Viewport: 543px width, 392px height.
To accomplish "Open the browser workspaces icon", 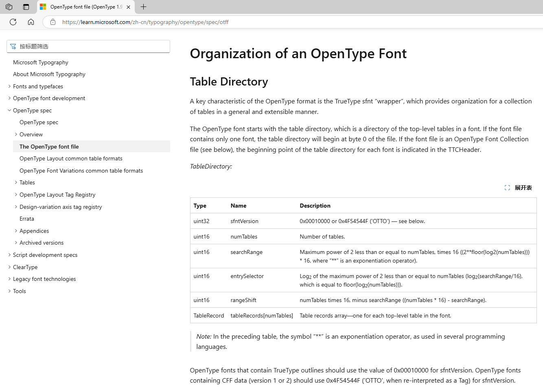I will click(x=9, y=7).
